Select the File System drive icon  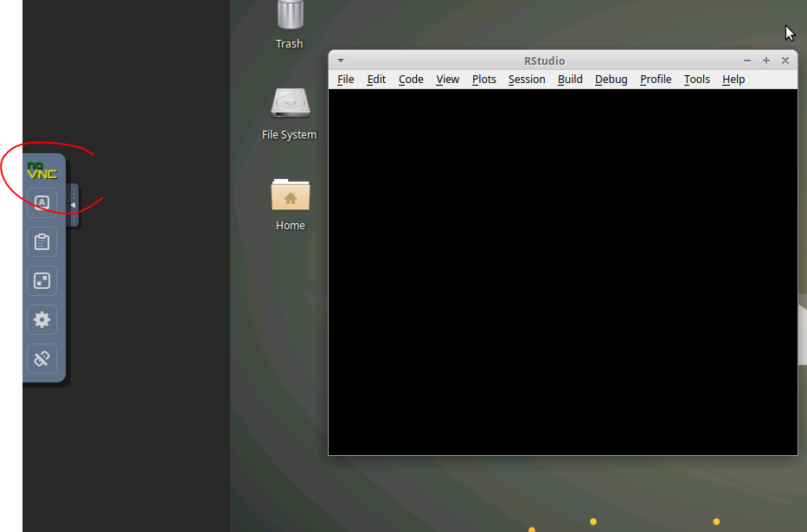pyautogui.click(x=291, y=103)
